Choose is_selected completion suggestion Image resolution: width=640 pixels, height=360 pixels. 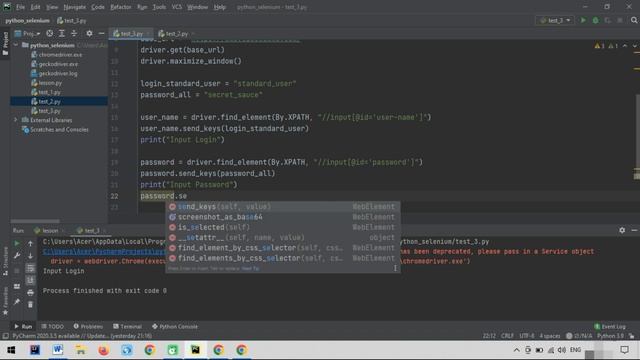point(282,227)
